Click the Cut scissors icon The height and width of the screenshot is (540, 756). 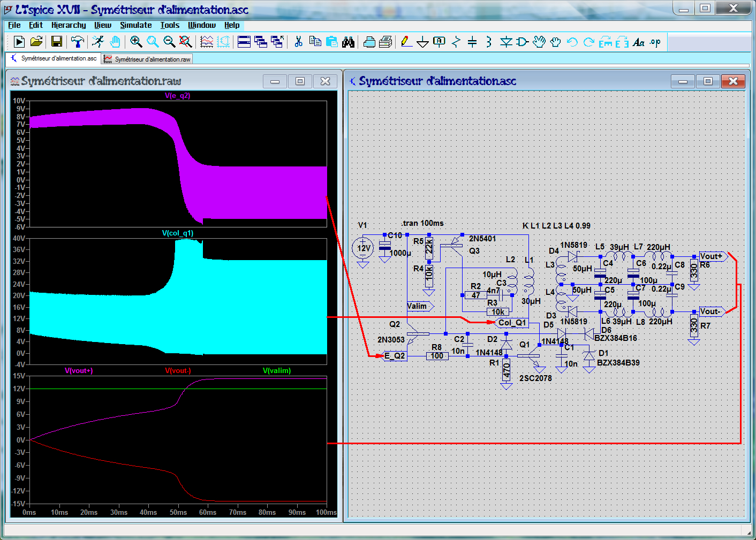tap(299, 42)
